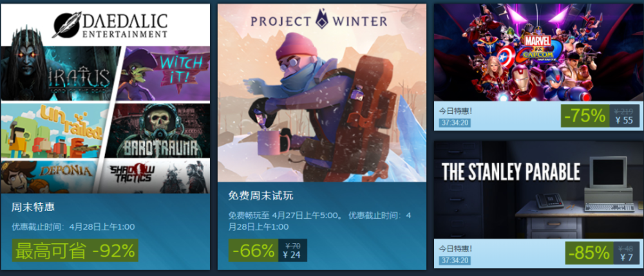The image size is (644, 276).
Task: Click the ¥ 7 discounted price
Action: (x=627, y=258)
